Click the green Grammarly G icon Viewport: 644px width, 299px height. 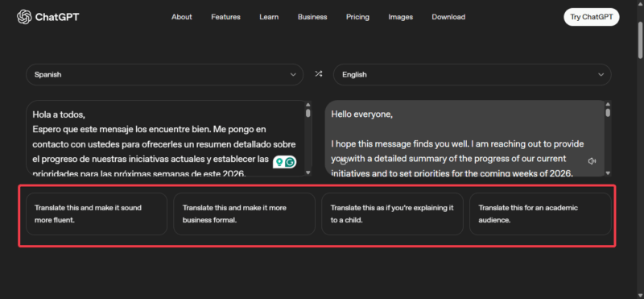291,162
